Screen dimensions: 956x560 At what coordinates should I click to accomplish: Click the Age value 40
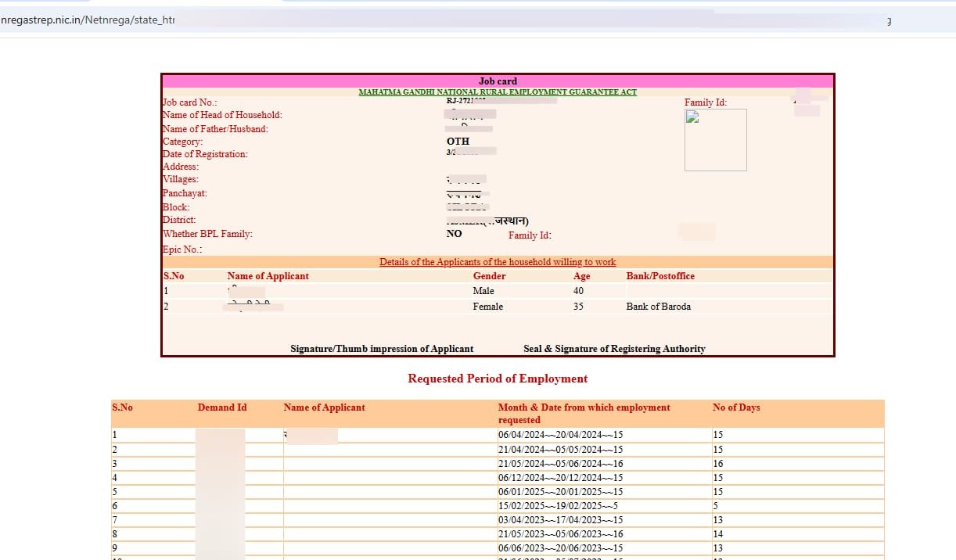pyautogui.click(x=578, y=291)
